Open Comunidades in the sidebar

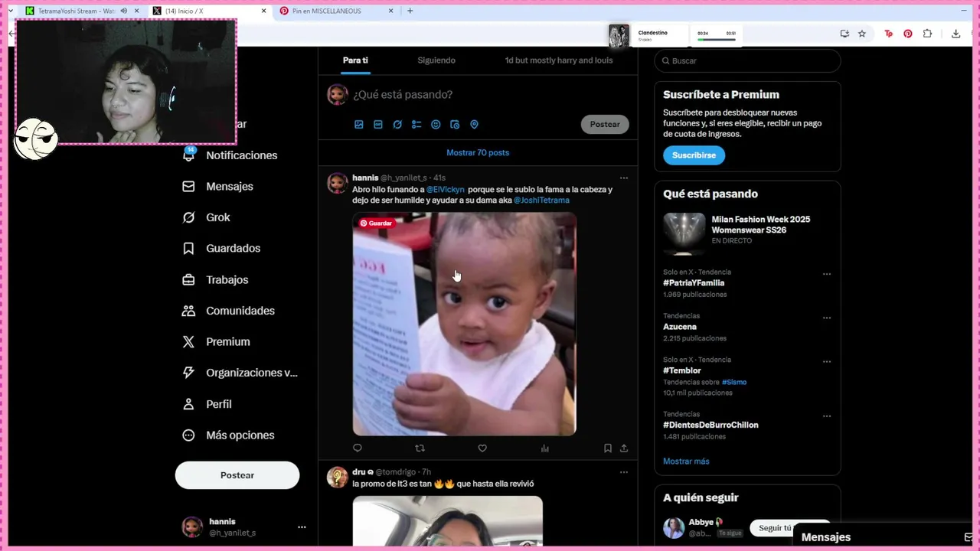tap(228, 311)
